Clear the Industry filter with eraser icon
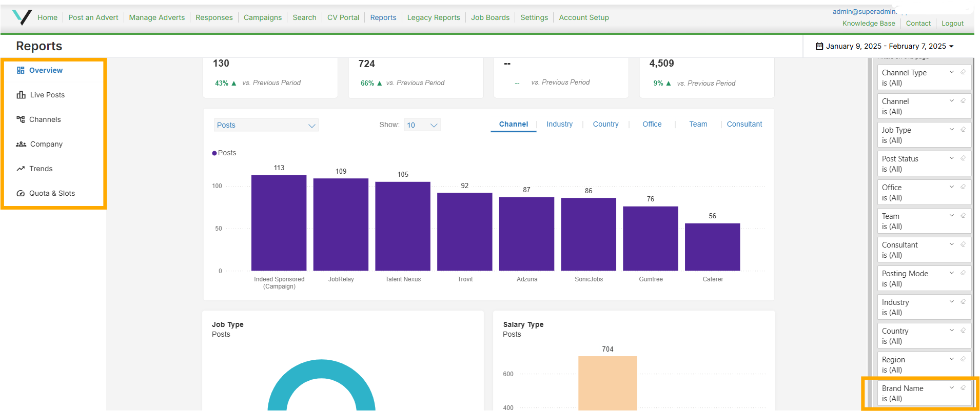 [x=963, y=302]
